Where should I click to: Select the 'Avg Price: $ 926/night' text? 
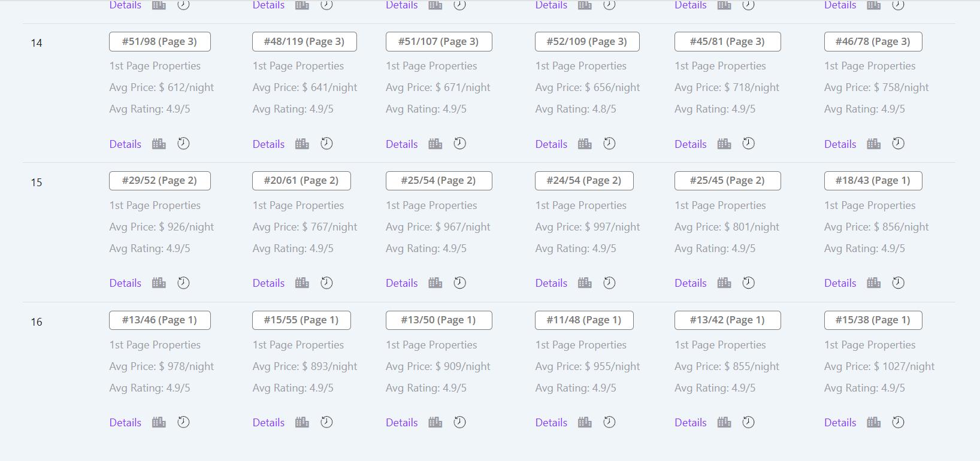pyautogui.click(x=162, y=227)
